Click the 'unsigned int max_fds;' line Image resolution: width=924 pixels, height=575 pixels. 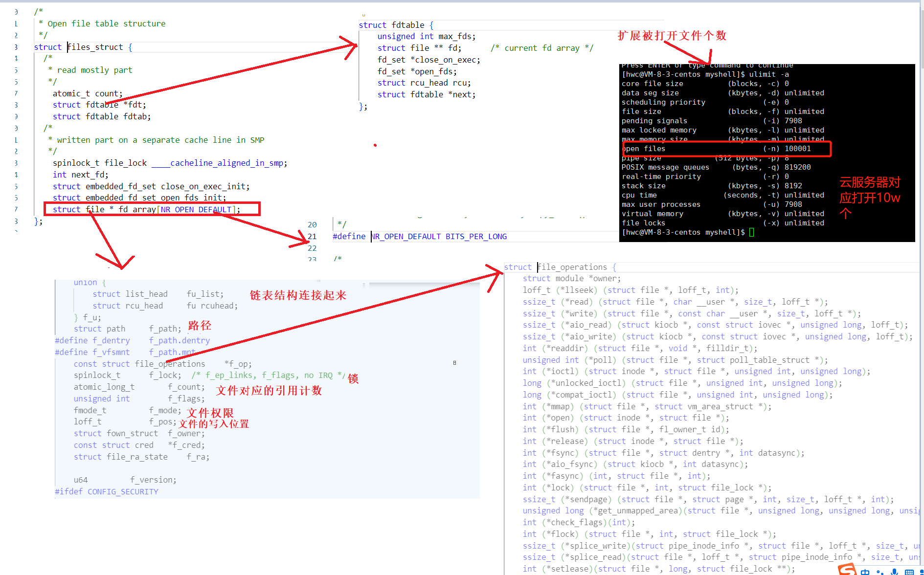point(426,36)
